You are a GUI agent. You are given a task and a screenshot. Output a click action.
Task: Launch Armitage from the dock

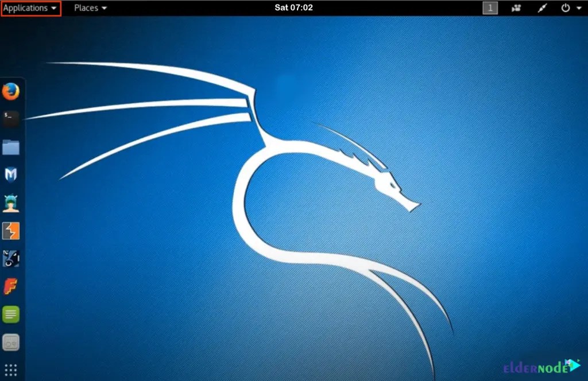[x=11, y=203]
